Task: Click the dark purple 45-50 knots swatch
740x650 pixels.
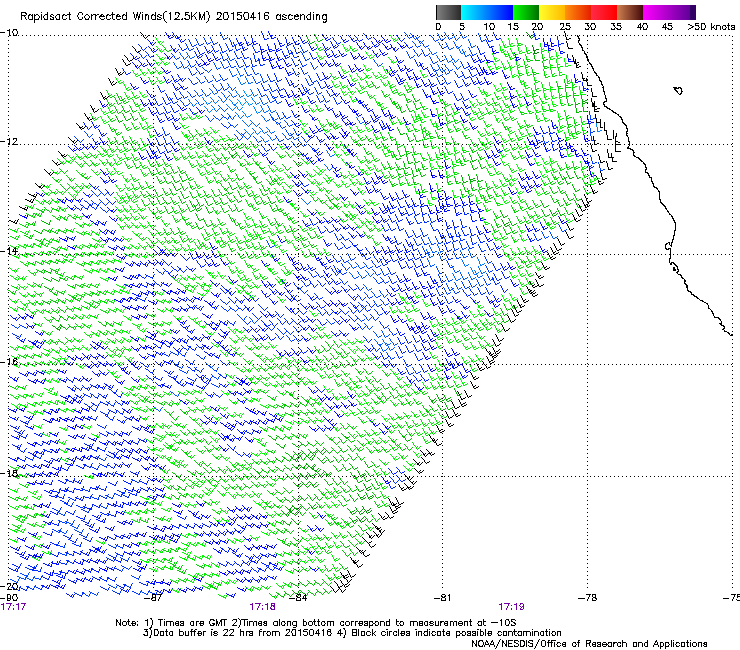Action: point(682,12)
